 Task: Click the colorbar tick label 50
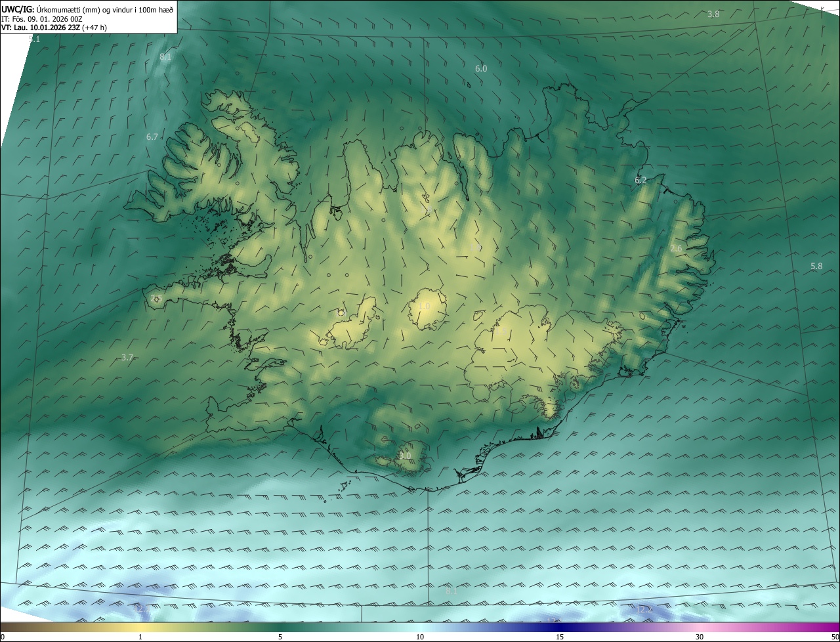[835, 637]
